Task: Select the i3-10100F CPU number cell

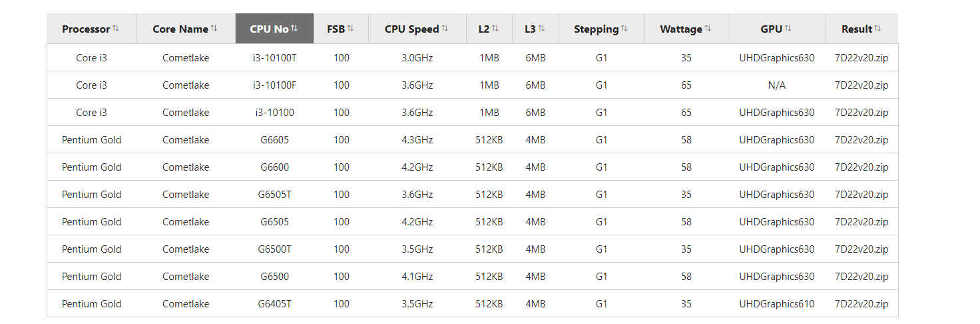Action: tap(275, 85)
